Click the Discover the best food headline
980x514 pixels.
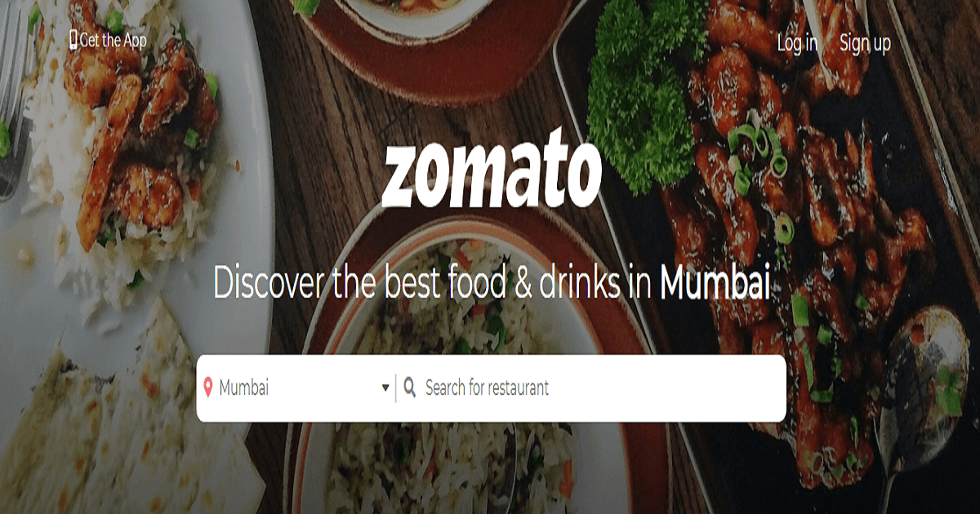point(492,283)
